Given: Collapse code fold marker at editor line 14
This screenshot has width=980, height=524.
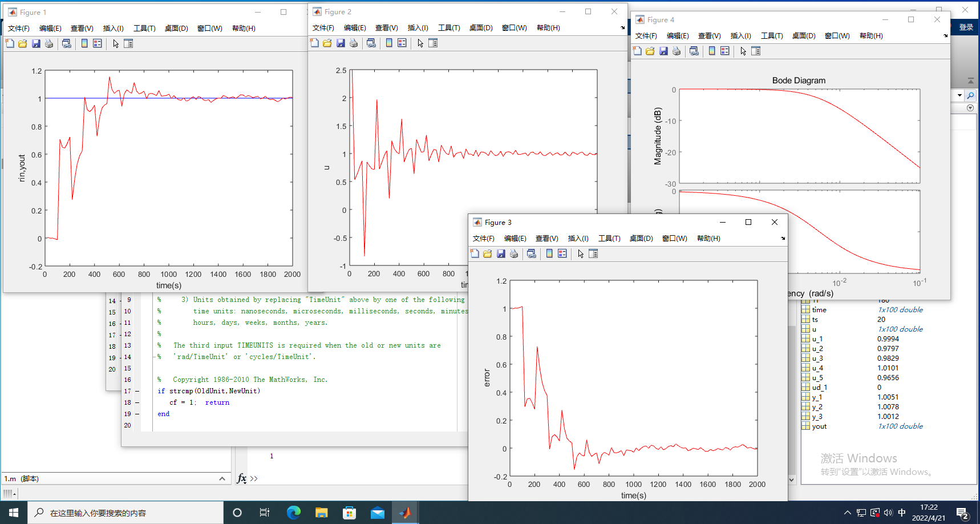Looking at the screenshot, I should click(155, 357).
